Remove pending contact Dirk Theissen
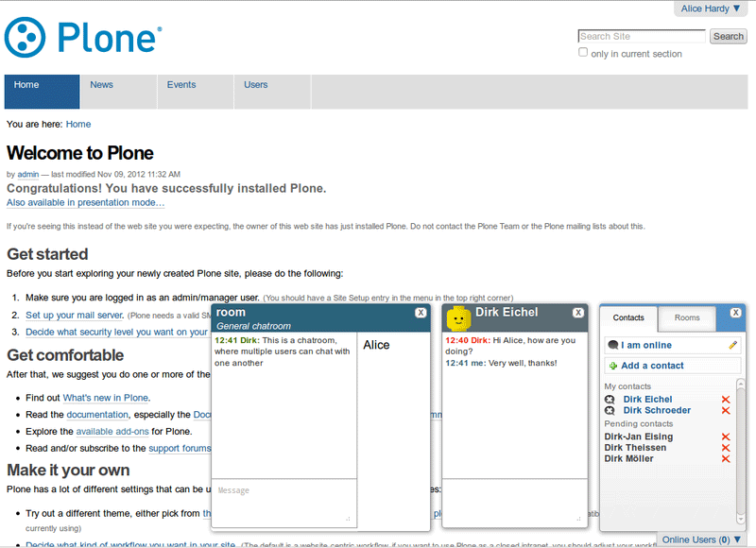The width and height of the screenshot is (756, 548). [x=726, y=448]
